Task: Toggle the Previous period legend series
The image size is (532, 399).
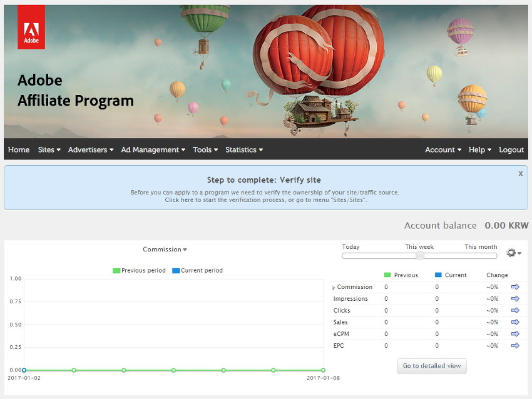Action: click(x=139, y=271)
